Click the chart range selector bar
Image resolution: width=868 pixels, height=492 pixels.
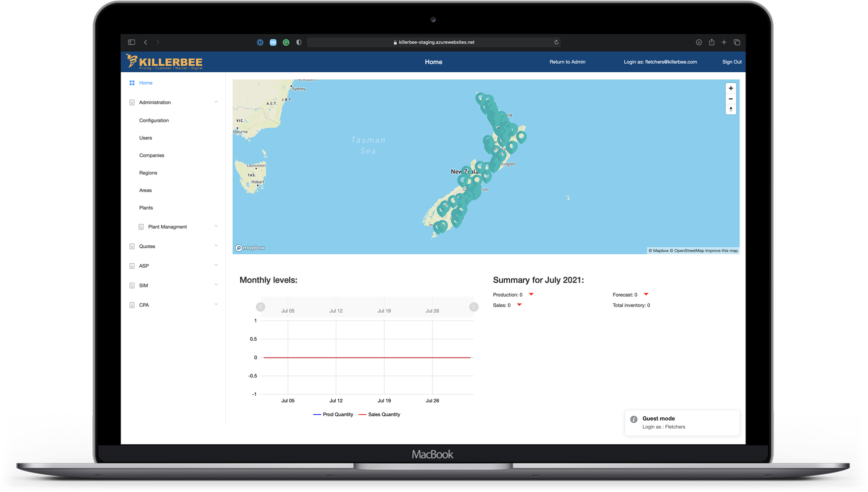click(367, 307)
